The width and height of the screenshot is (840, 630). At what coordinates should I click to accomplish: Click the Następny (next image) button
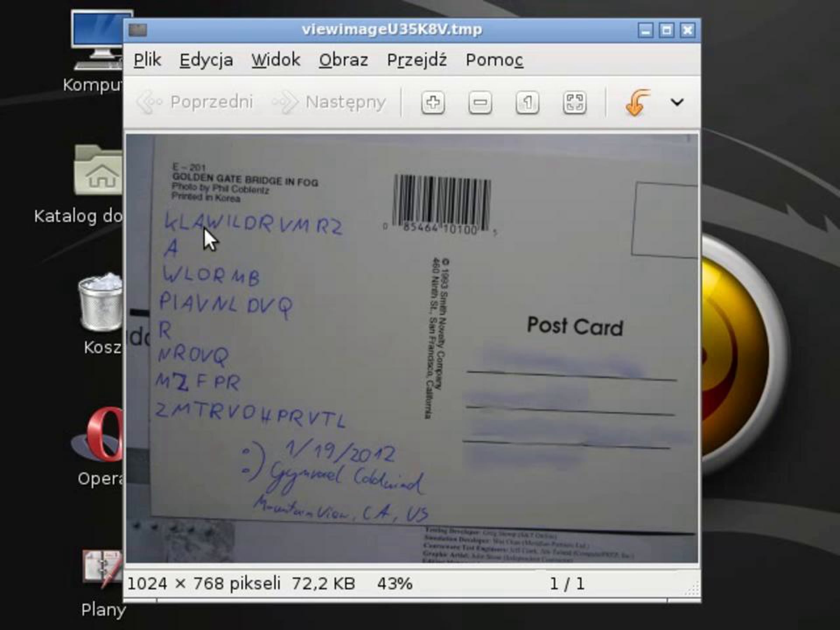(x=329, y=102)
